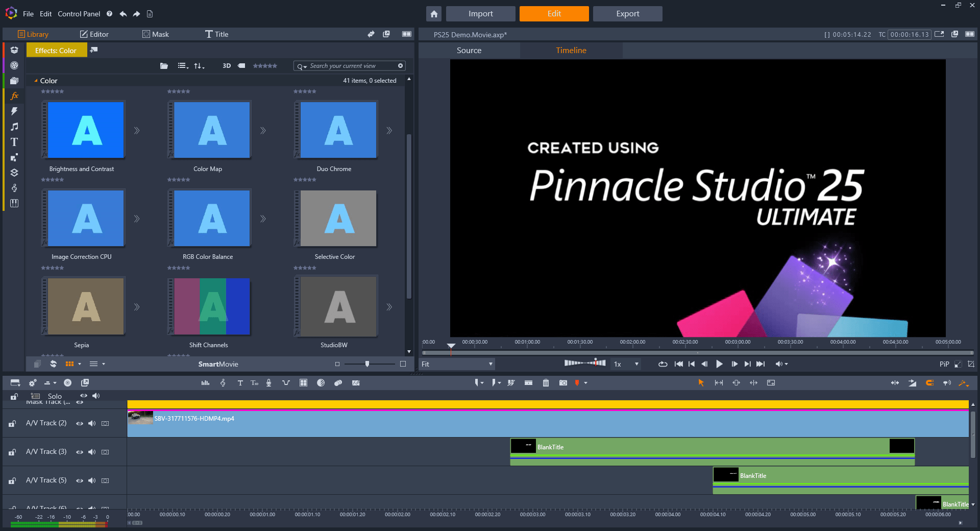Screen dimensions: 980x531
Task: Collapse the Color effects group
Action: click(x=35, y=81)
